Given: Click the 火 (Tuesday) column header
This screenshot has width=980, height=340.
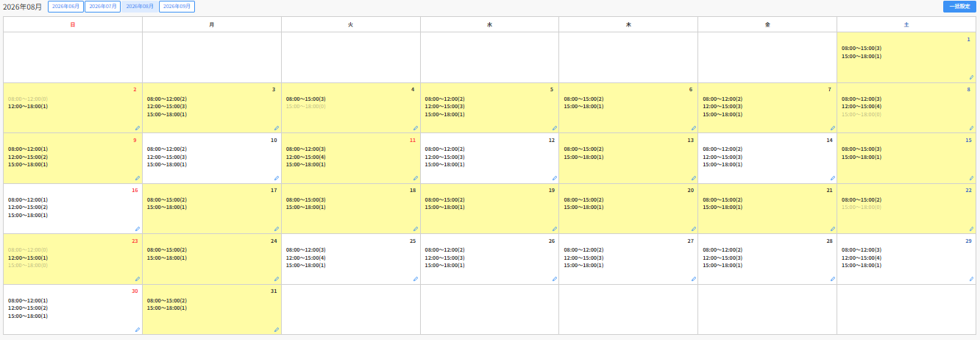Looking at the screenshot, I should pos(351,24).
